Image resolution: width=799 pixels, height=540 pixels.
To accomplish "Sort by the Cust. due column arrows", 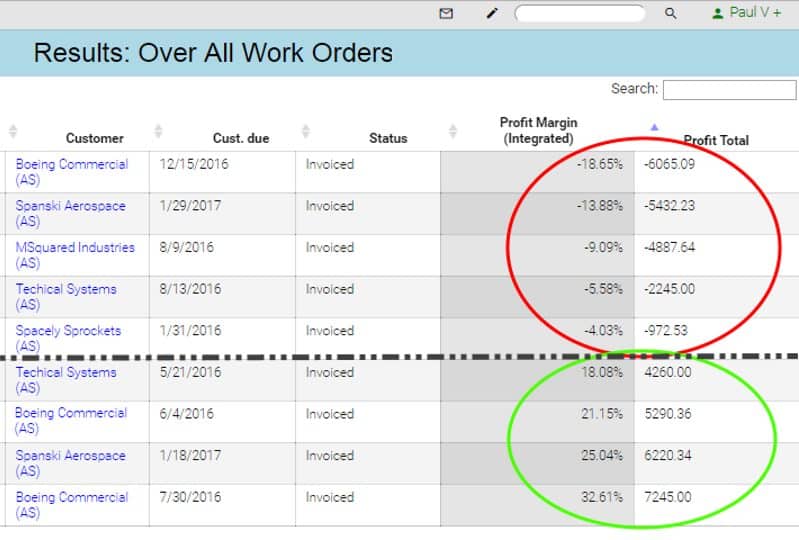I will click(x=158, y=131).
